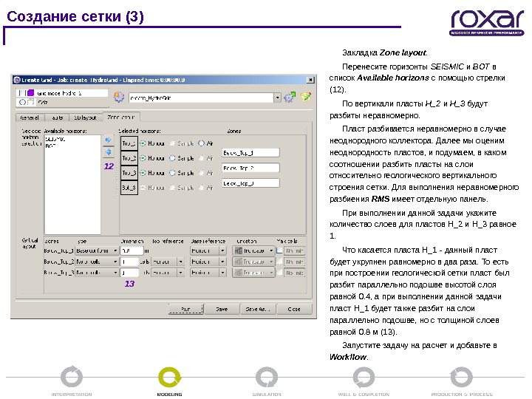Viewport: 532px width, 399px height.
Task: Open type dropdown for Below_Top_2 row
Action: (115, 262)
